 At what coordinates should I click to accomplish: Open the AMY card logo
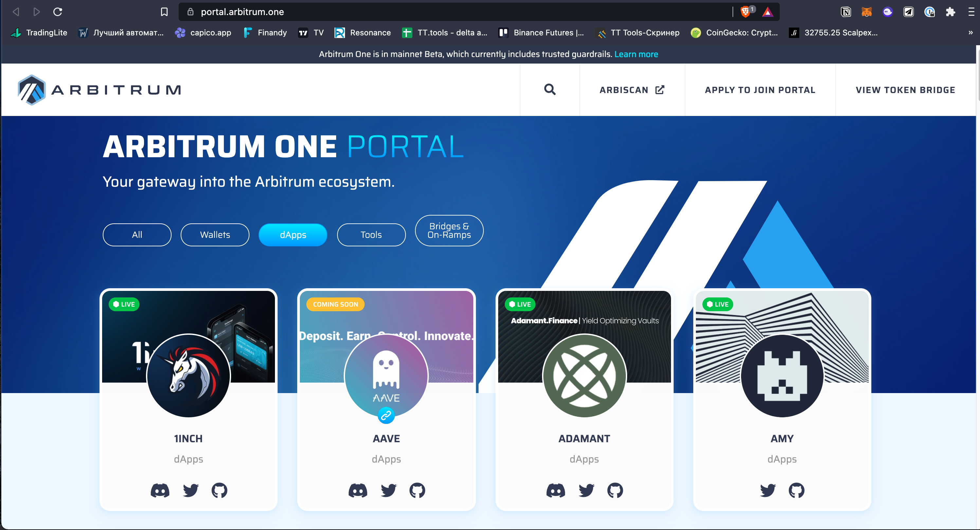coord(782,375)
